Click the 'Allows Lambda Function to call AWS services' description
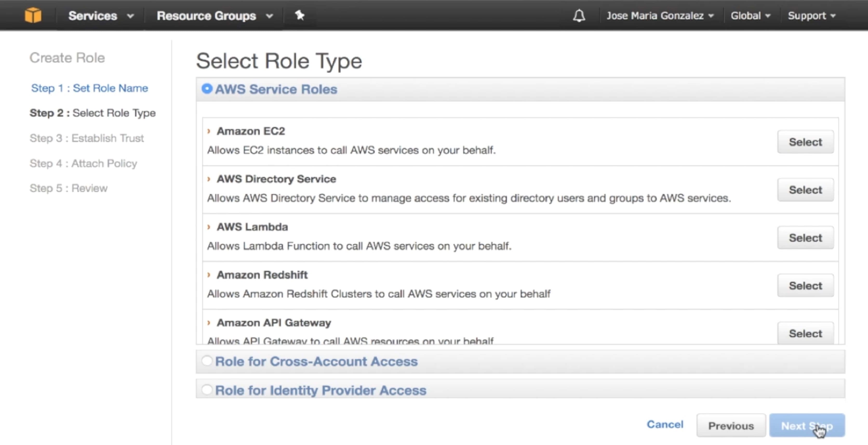Screen dimensions: 868x445 click(x=359, y=246)
